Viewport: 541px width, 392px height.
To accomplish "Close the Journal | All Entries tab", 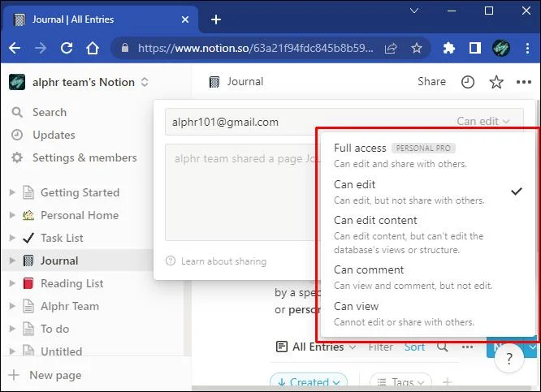I will (185, 19).
